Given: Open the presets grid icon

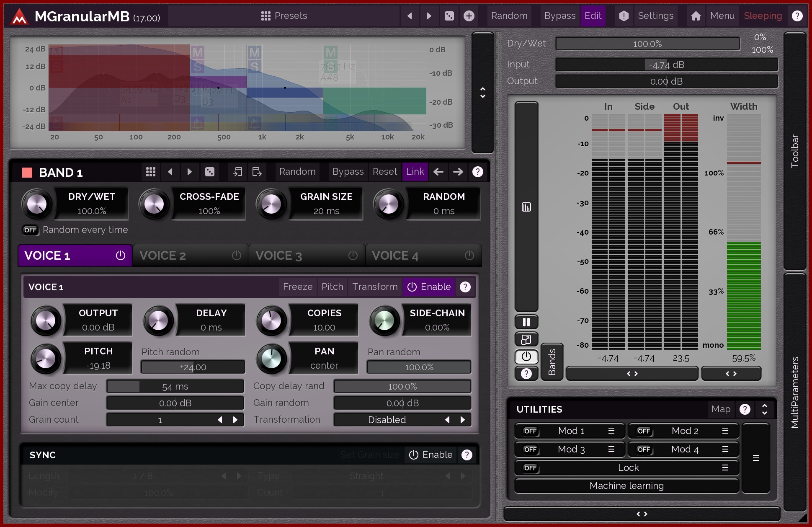Looking at the screenshot, I should 266,16.
